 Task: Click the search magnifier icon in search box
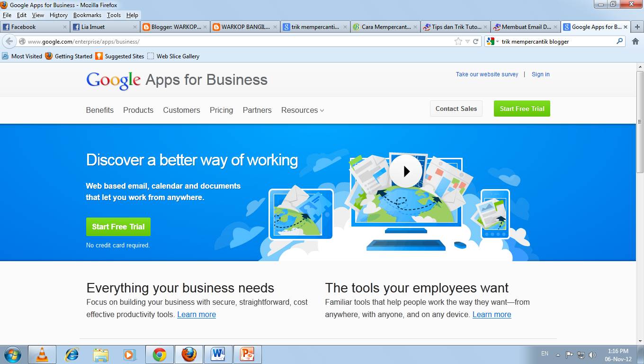(x=619, y=41)
